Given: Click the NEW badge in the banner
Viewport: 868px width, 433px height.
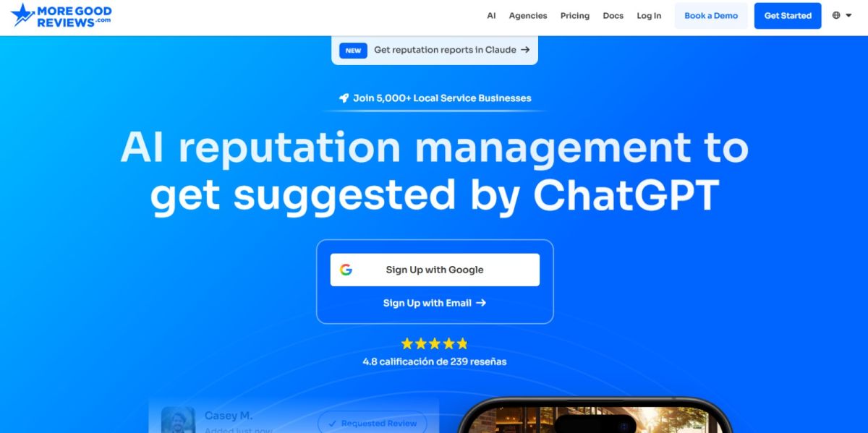Looking at the screenshot, I should pos(353,51).
